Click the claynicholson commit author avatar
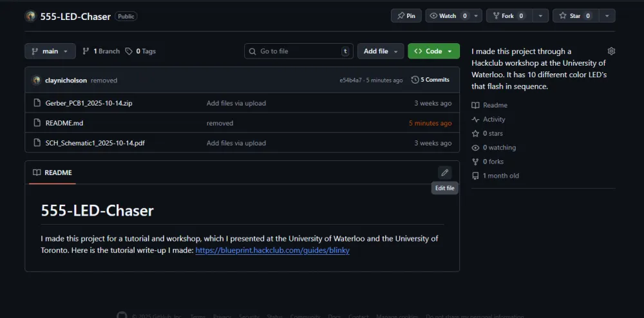644x318 pixels. pyautogui.click(x=37, y=80)
